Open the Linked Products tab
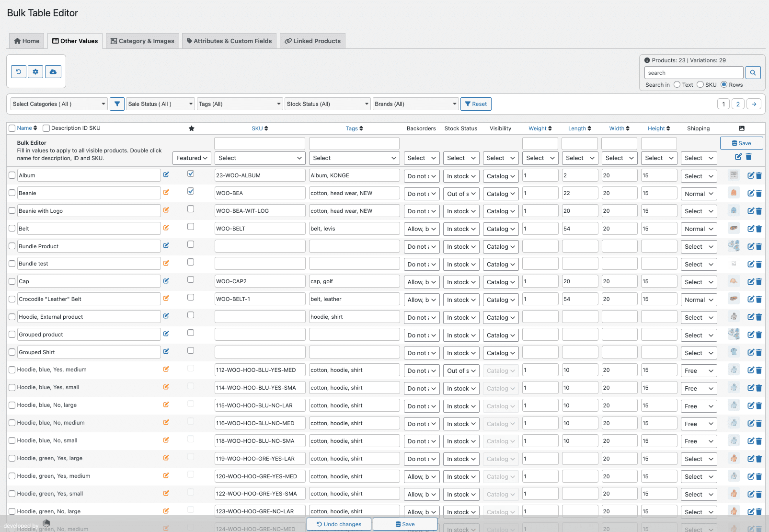This screenshot has width=769, height=532. 312,41
